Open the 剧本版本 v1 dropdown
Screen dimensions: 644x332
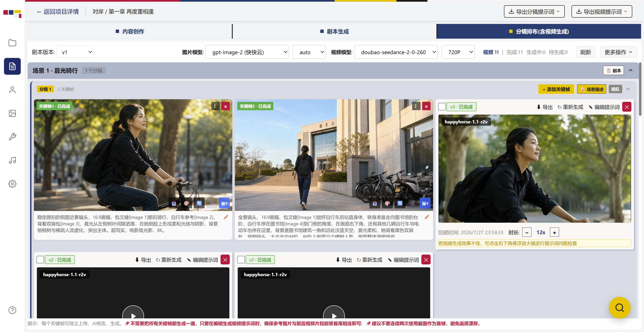click(75, 52)
